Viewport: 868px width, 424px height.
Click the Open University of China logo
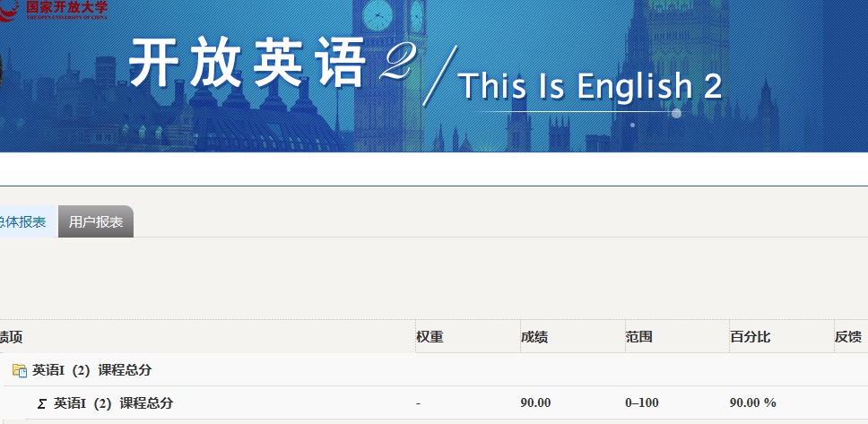click(x=54, y=10)
